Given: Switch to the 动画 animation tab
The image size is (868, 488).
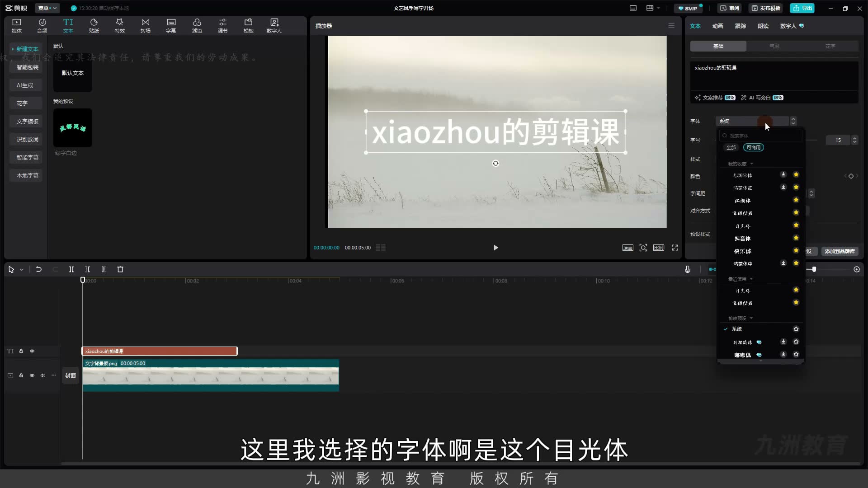Looking at the screenshot, I should click(x=718, y=26).
